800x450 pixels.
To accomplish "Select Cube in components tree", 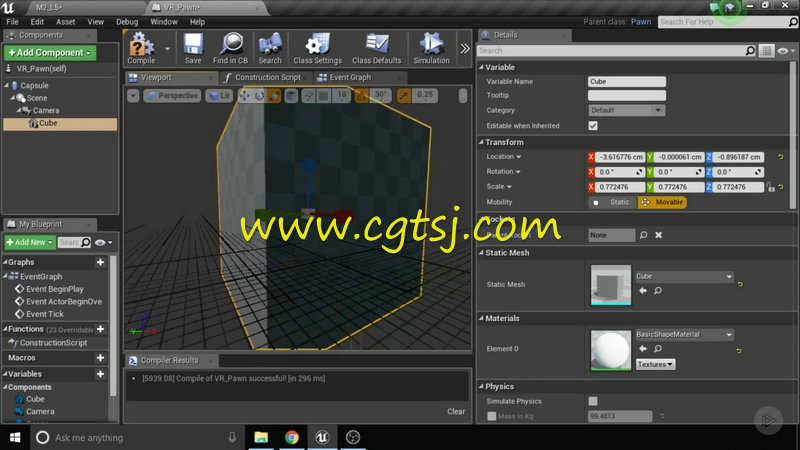I will pyautogui.click(x=60, y=123).
